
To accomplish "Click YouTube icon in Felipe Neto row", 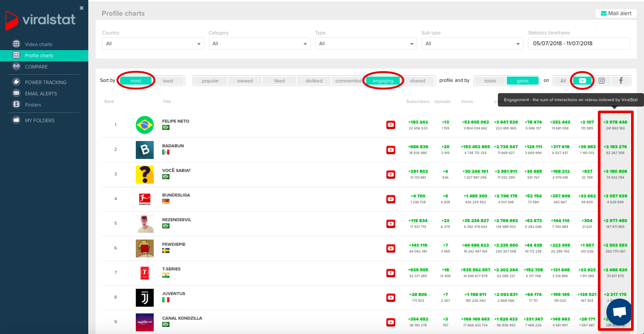I will tap(391, 125).
